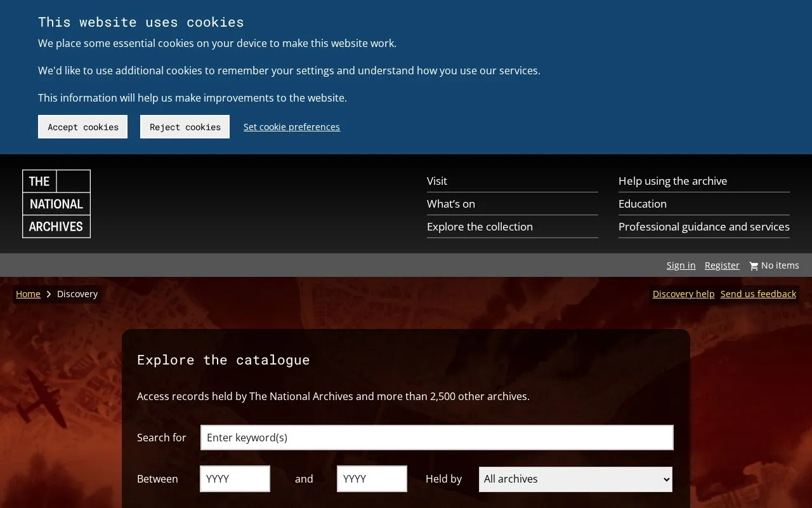
Task: Click Register link
Action: click(x=722, y=265)
